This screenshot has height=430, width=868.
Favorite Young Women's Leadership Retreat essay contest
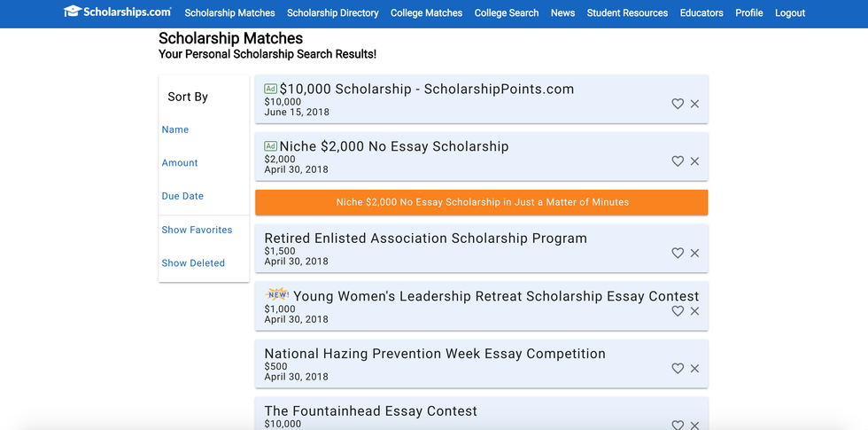point(678,311)
